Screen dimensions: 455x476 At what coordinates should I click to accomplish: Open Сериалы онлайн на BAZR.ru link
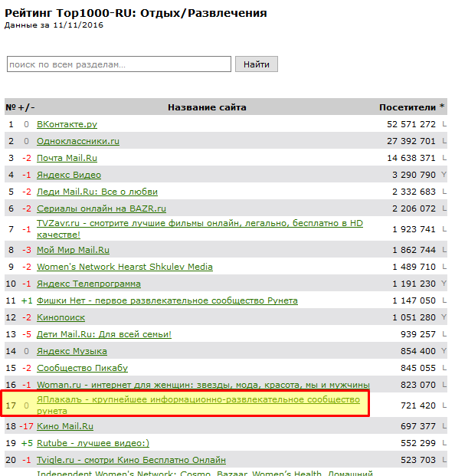[x=101, y=208]
